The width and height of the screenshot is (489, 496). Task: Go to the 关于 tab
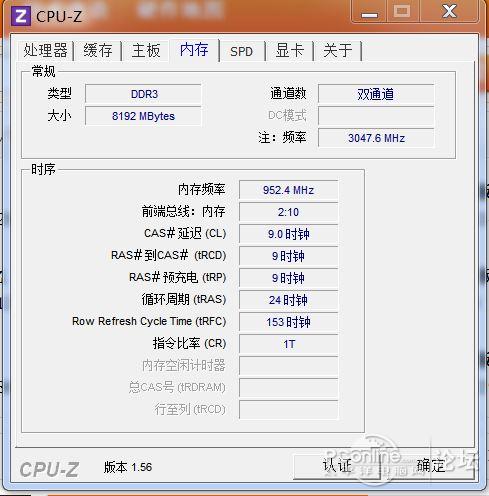(x=338, y=51)
